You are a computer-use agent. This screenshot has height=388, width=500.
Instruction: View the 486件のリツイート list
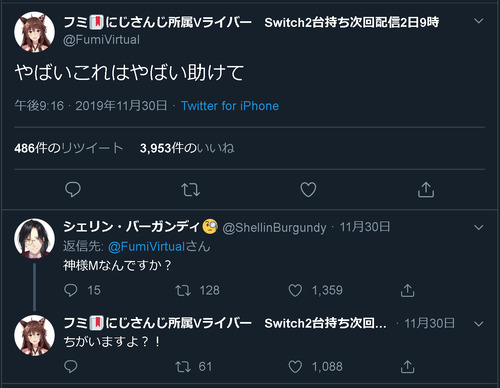pos(69,148)
